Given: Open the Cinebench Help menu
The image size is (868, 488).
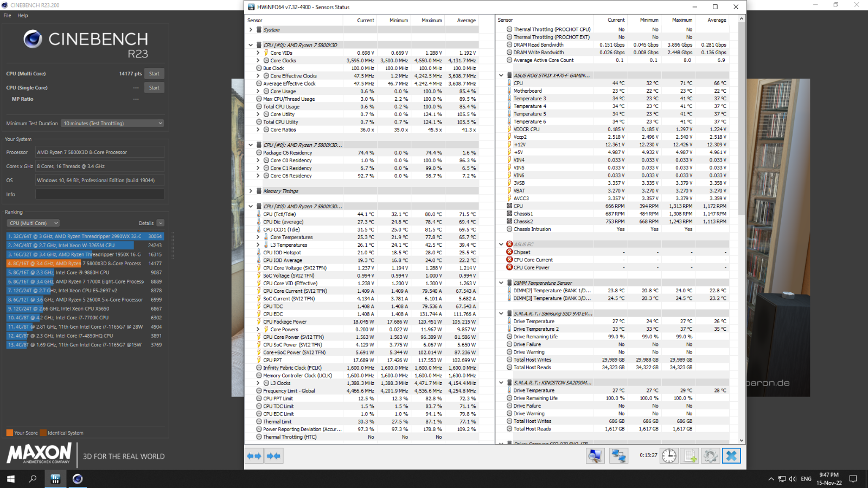Looking at the screenshot, I should 22,15.
